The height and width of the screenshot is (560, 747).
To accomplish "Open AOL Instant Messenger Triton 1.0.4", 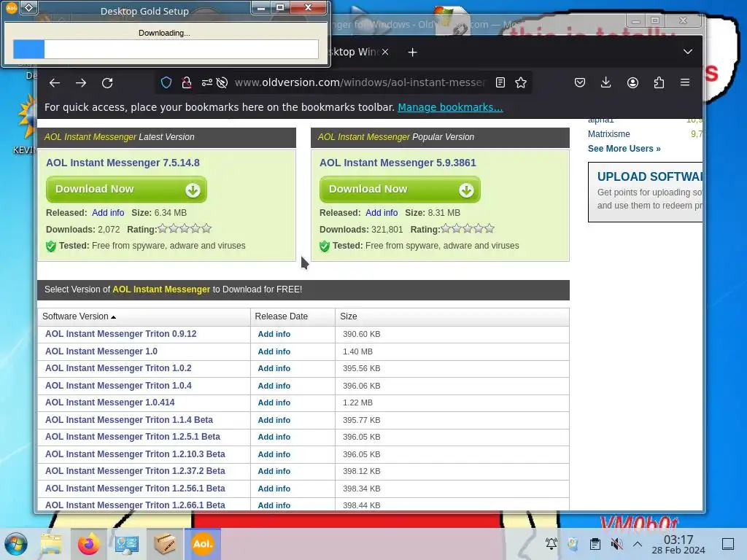I will (x=119, y=386).
